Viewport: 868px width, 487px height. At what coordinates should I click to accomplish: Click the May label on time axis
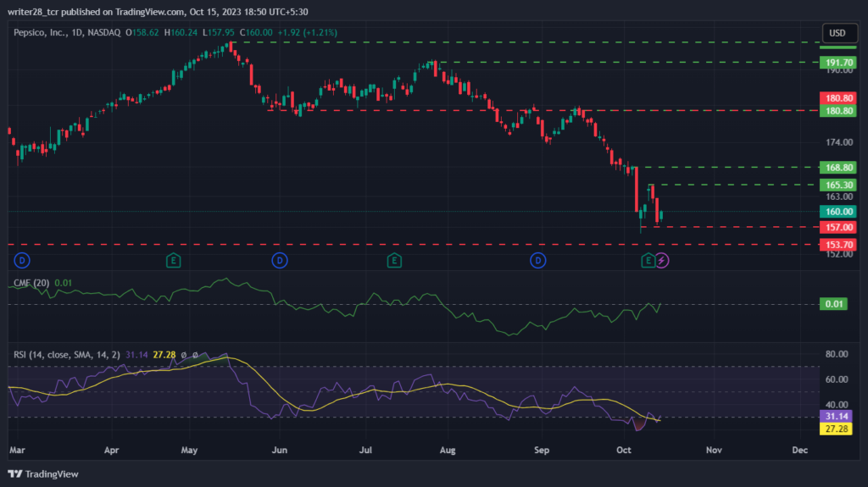pyautogui.click(x=189, y=450)
